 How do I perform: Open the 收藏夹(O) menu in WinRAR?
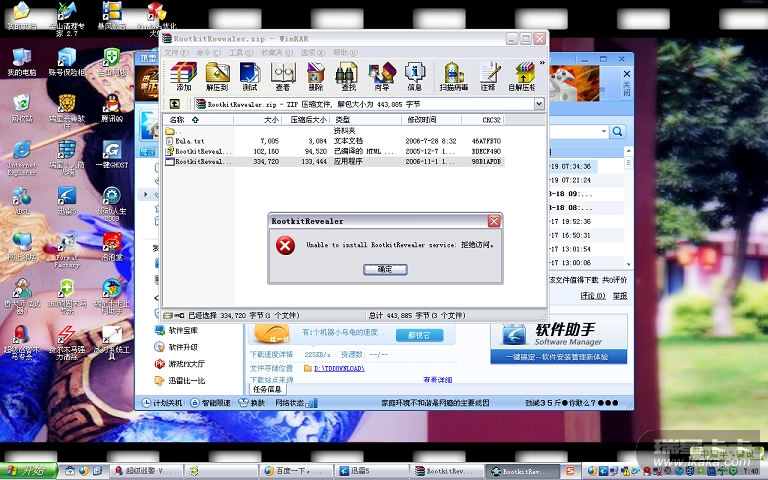(277, 52)
